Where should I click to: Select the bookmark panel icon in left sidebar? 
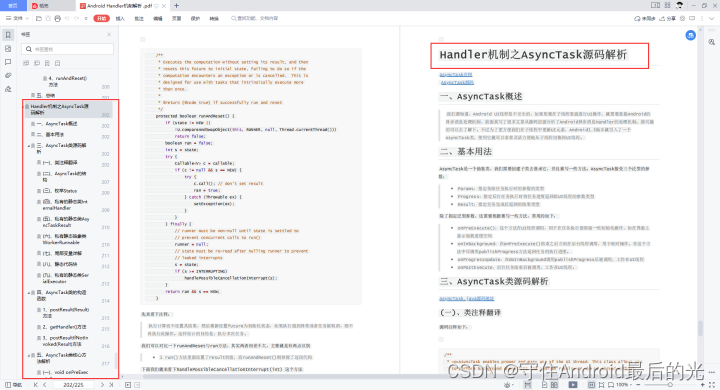[x=8, y=35]
